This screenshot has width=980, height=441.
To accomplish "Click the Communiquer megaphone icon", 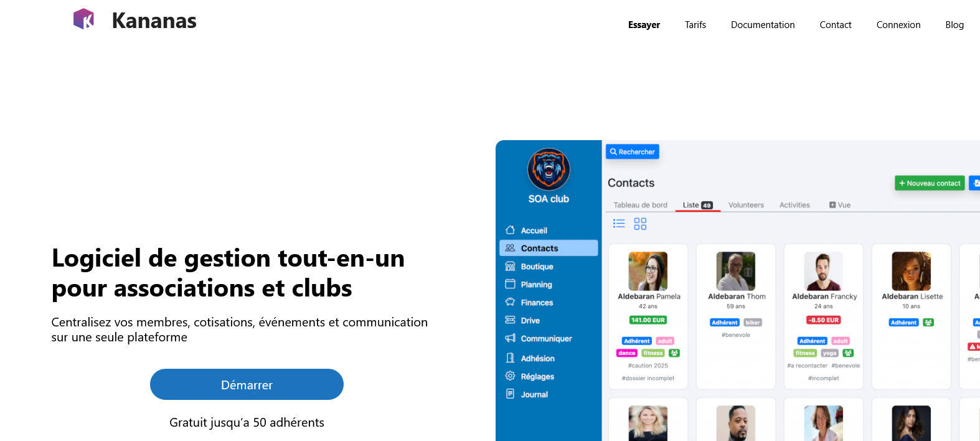I will click(x=510, y=338).
